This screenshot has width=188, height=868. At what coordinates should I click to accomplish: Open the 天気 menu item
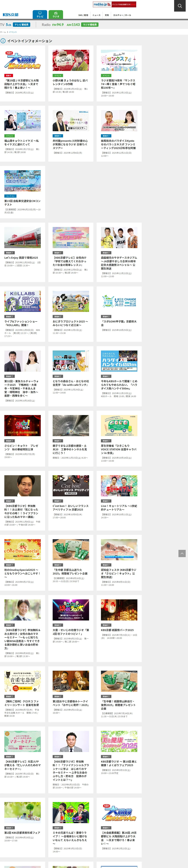[x=107, y=15]
